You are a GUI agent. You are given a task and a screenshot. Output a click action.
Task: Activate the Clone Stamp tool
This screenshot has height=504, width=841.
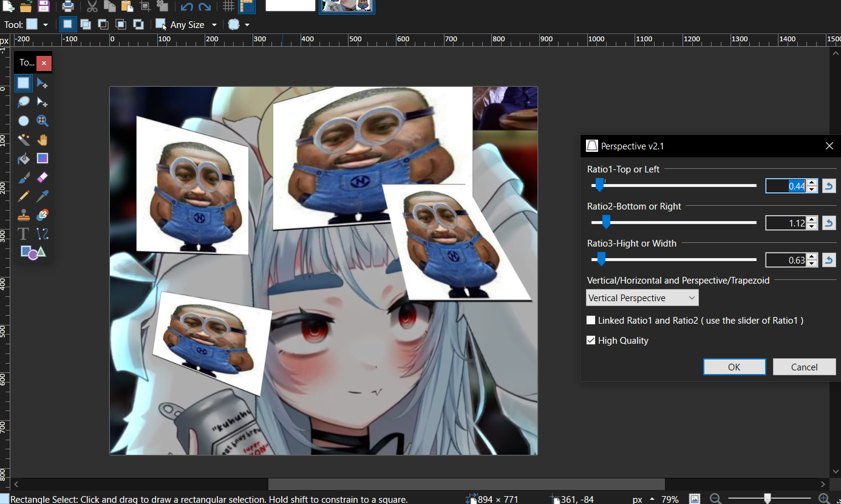click(24, 215)
